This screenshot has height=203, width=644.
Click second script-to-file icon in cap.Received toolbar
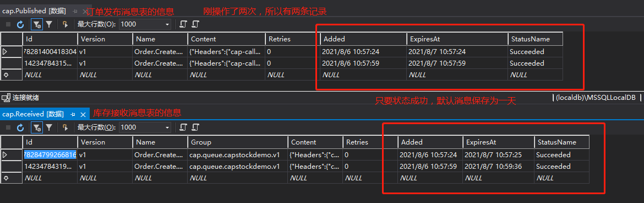tap(195, 127)
